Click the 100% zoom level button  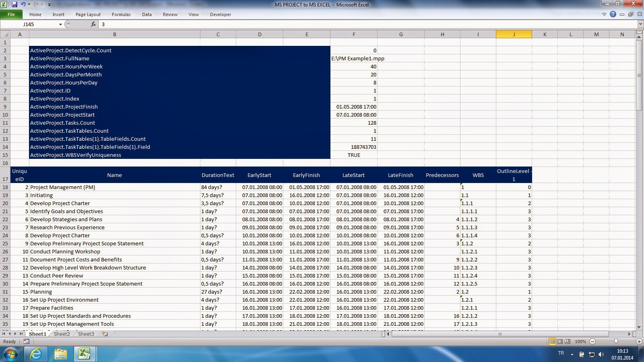click(x=580, y=341)
